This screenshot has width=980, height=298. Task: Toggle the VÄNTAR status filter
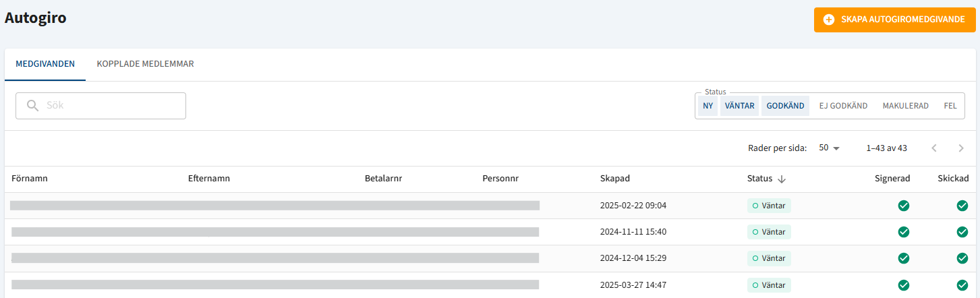[740, 106]
